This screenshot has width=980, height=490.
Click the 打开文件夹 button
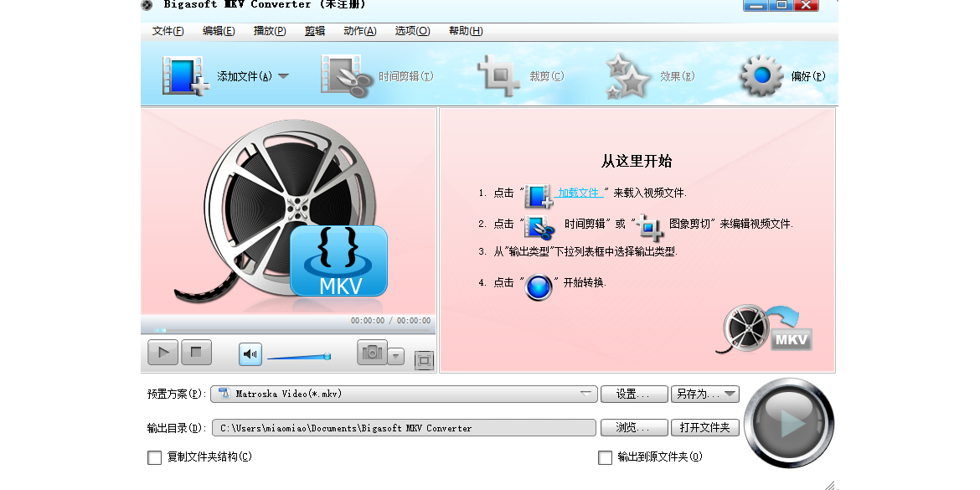705,427
